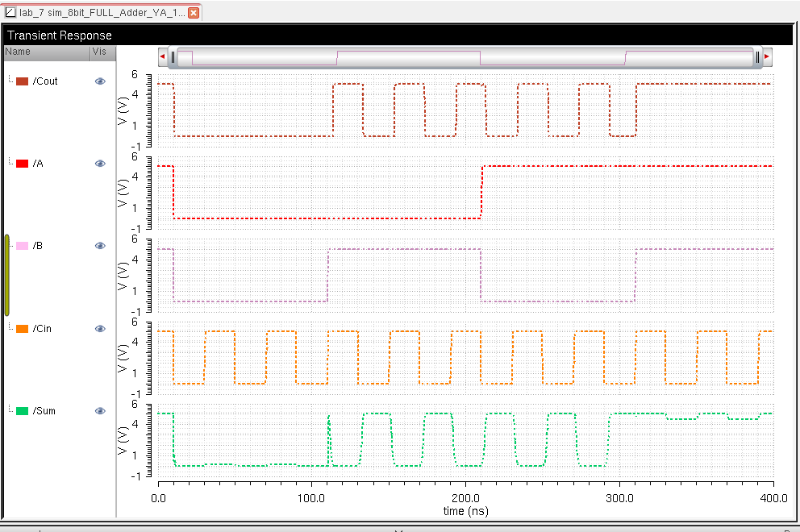Image resolution: width=800 pixels, height=532 pixels.
Task: Select the /Cin signal name
Action: 43,329
